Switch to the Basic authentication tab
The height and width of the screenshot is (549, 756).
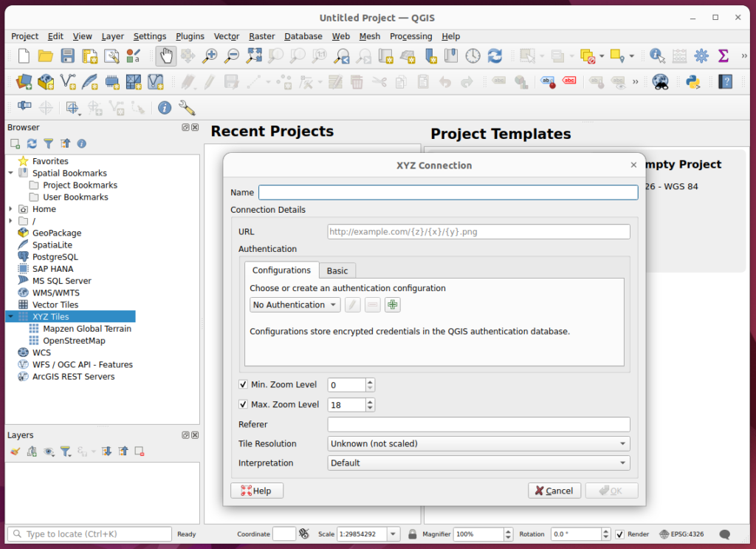point(337,270)
